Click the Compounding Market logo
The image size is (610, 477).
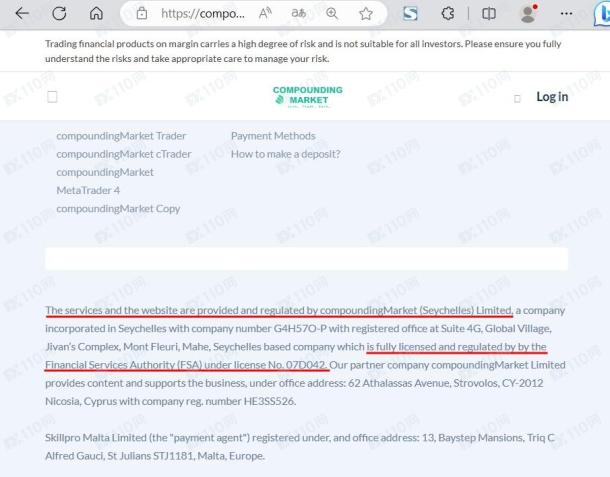(307, 96)
